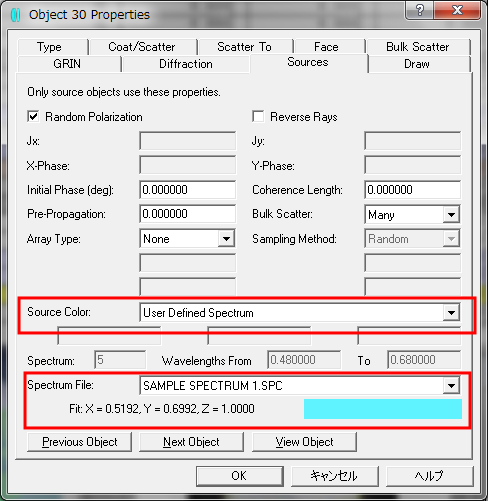Click the help question mark icon
Image resolution: width=488 pixels, height=501 pixels.
pos(420,10)
